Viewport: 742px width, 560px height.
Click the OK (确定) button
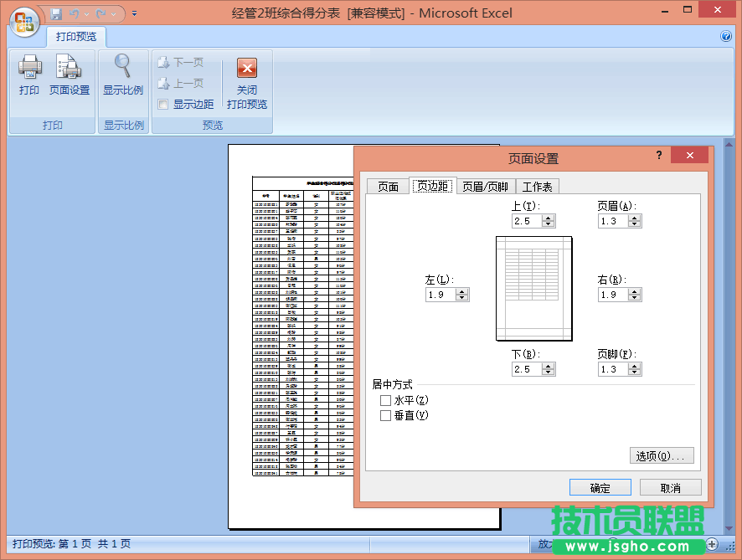(x=600, y=488)
